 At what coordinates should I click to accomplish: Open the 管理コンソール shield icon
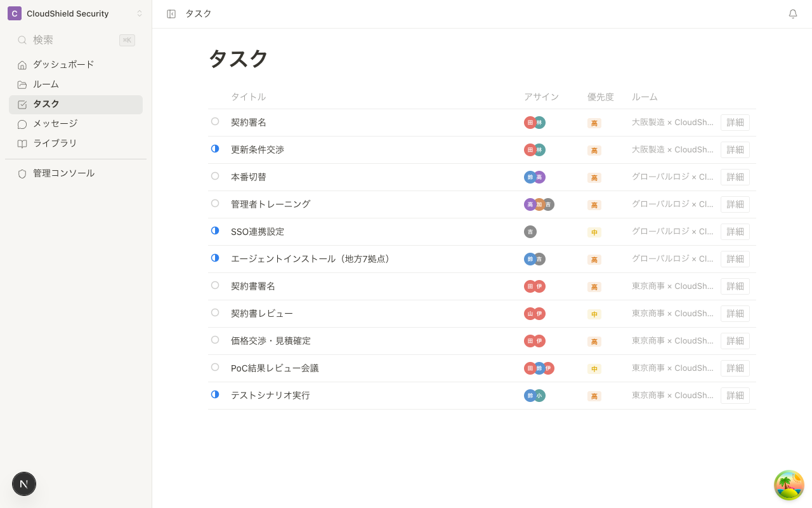(22, 173)
